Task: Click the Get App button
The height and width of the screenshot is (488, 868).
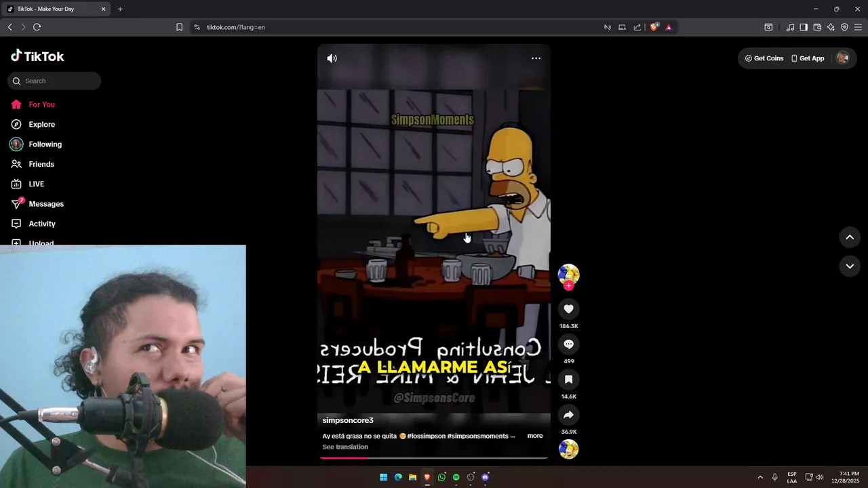Action: point(808,58)
